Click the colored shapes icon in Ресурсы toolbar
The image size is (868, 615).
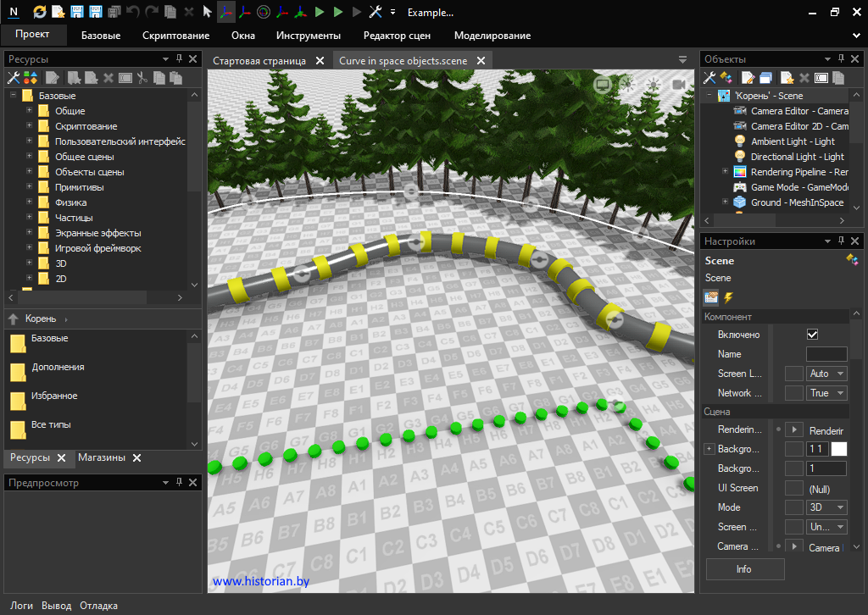coord(30,78)
